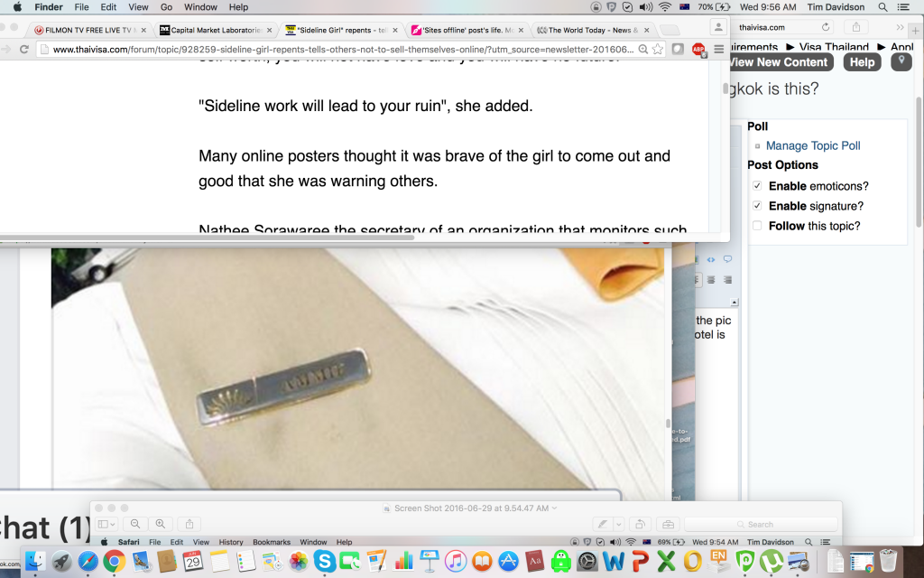Viewport: 924px width, 578px height.
Task: Launch Google Chrome from the dock
Action: 115,560
